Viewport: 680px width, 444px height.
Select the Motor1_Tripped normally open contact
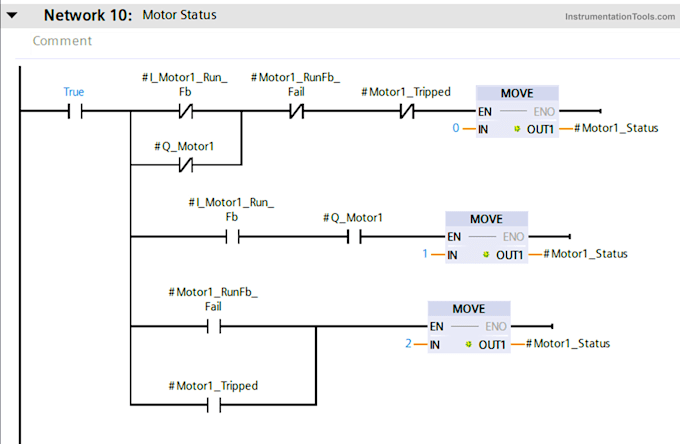point(214,405)
